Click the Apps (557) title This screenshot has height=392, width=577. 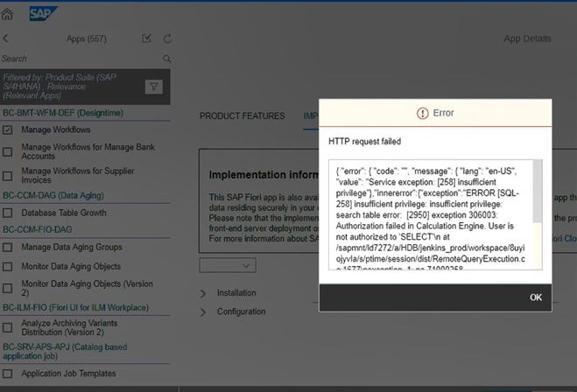87,38
